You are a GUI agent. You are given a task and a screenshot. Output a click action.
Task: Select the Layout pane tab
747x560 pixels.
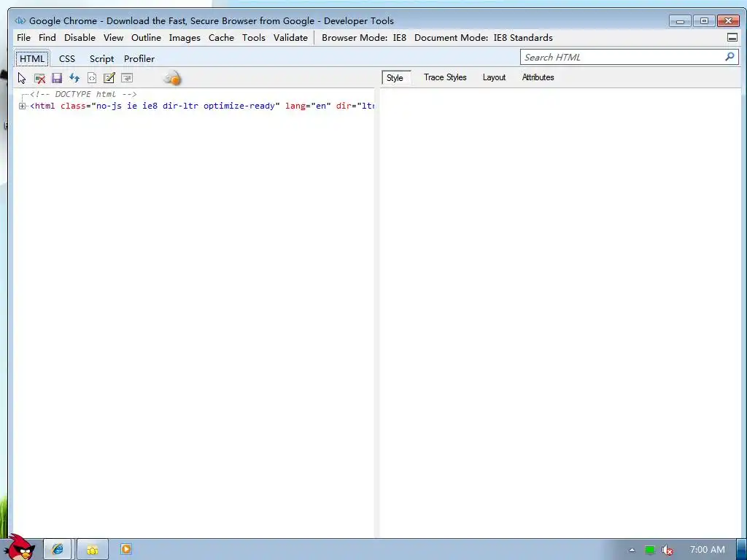pyautogui.click(x=494, y=77)
